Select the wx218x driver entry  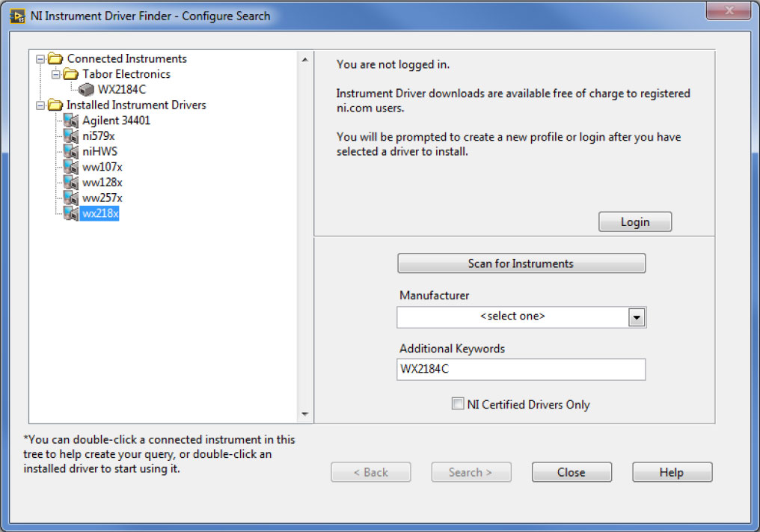(100, 214)
